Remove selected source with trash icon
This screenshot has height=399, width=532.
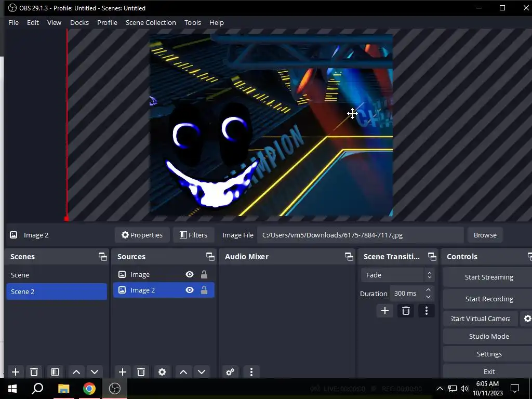(141, 372)
